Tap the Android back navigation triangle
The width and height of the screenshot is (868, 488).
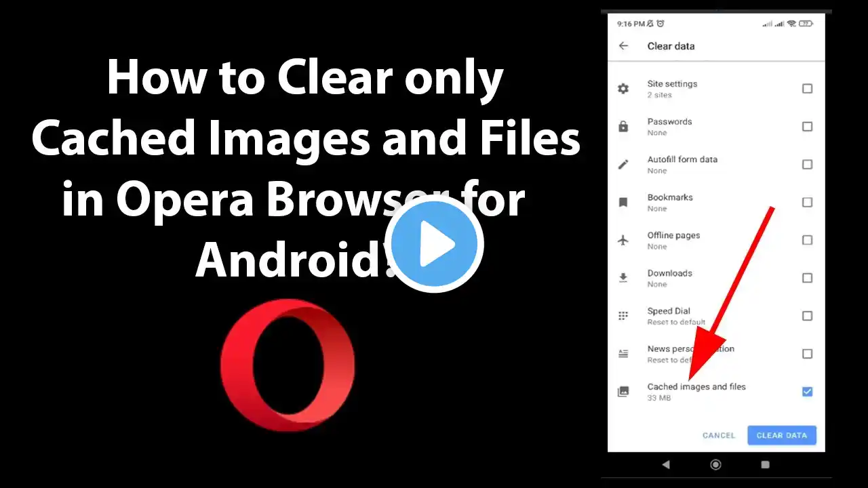tap(665, 464)
